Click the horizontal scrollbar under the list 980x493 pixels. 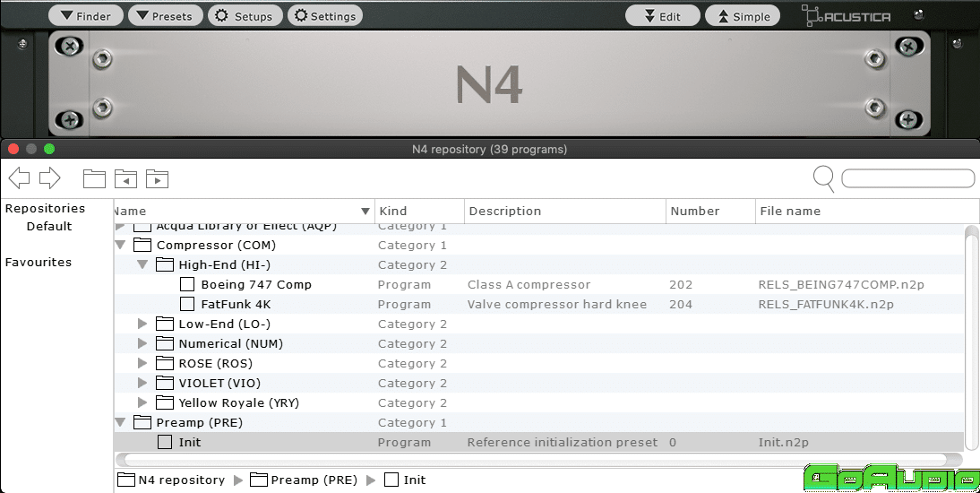point(540,460)
